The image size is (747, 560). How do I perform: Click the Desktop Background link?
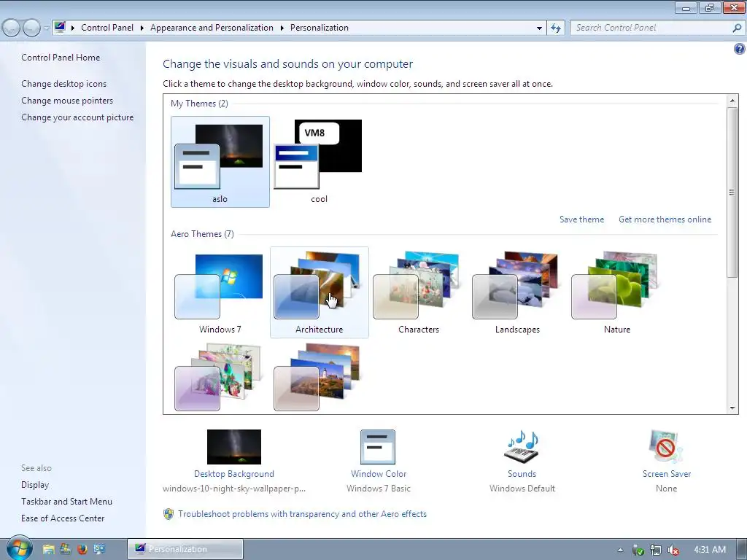pyautogui.click(x=234, y=474)
